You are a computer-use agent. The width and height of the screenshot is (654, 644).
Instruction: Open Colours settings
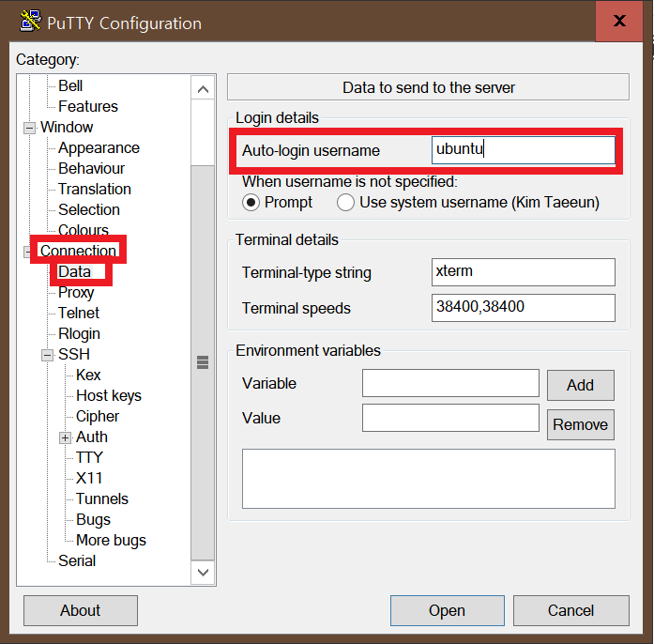(83, 230)
